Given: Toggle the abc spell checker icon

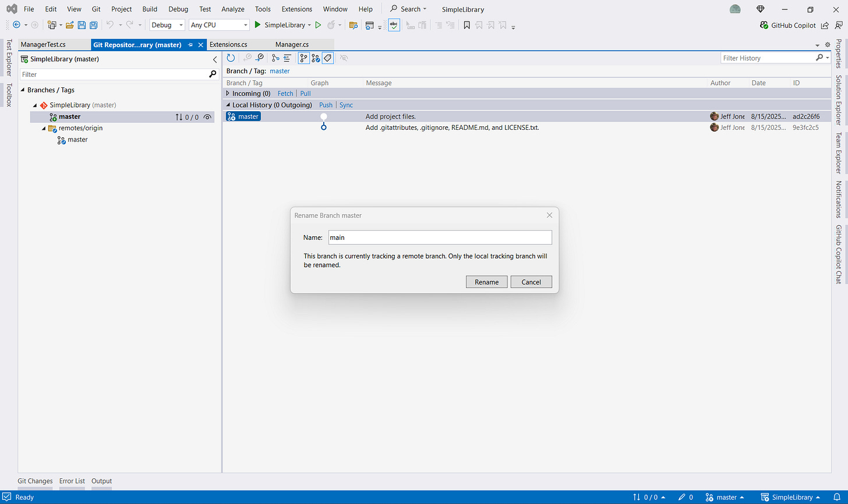Looking at the screenshot, I should coord(394,25).
